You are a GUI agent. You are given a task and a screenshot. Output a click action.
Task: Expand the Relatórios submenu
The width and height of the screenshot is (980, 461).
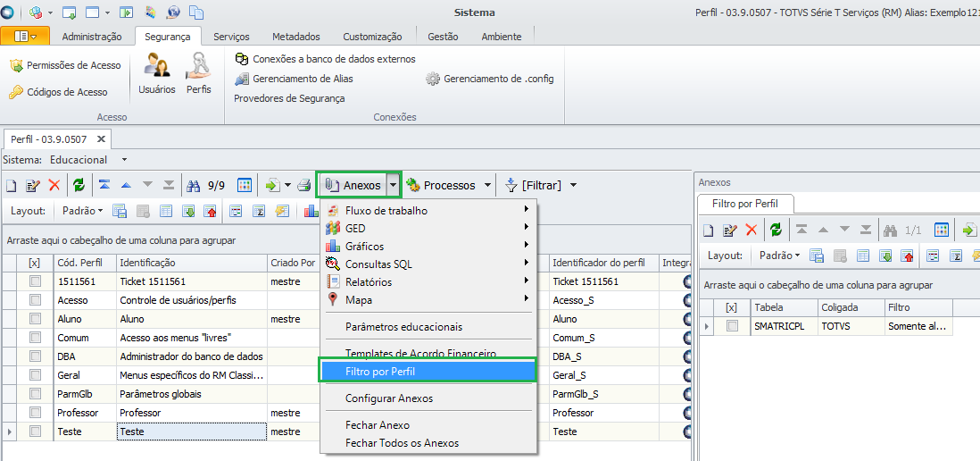[428, 281]
